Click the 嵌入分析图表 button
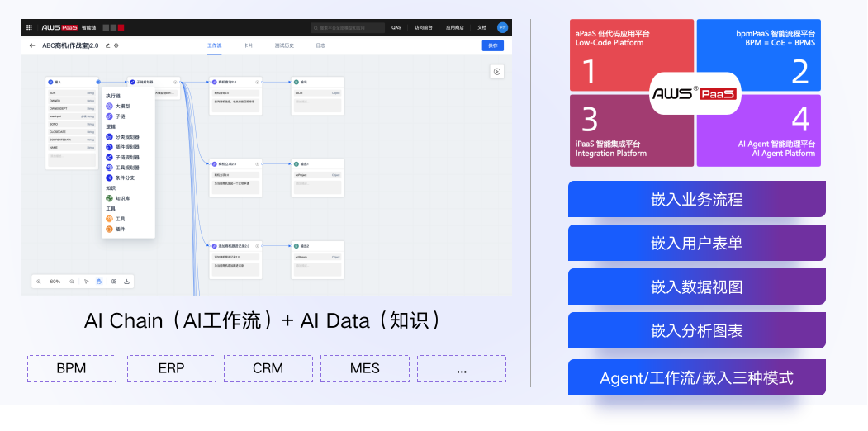Image resolution: width=868 pixels, height=431 pixels. 697,330
